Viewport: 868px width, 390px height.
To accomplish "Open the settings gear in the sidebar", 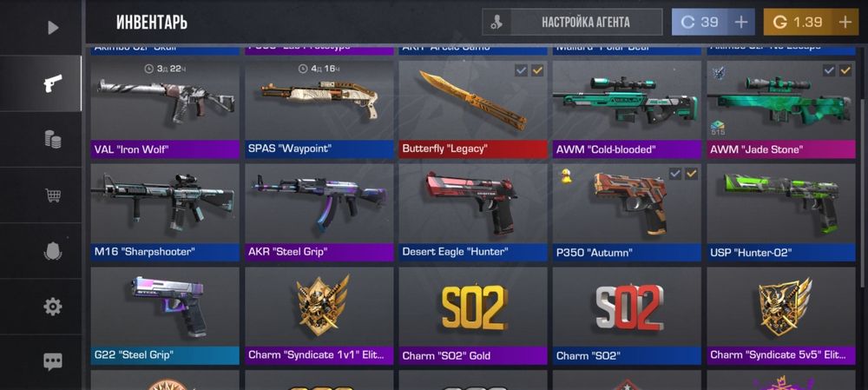I will [x=53, y=307].
